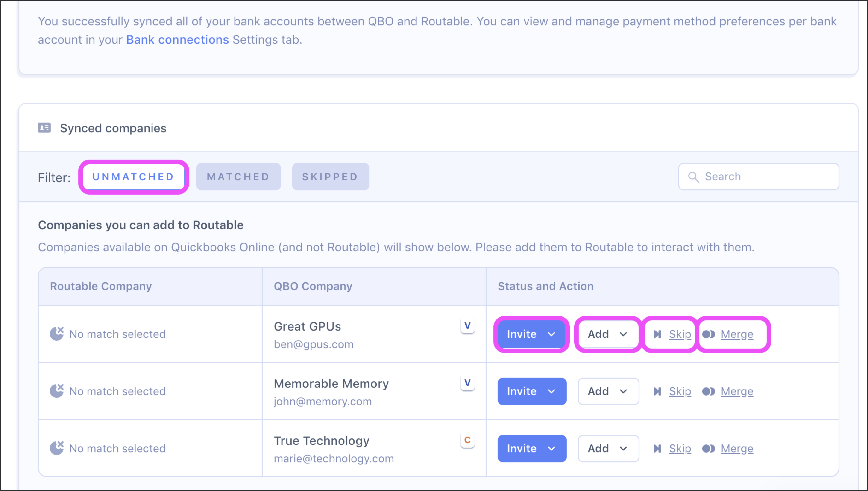Click the V vendor badge for Memorable Memory
Viewport: 868px width, 491px height.
pyautogui.click(x=467, y=383)
